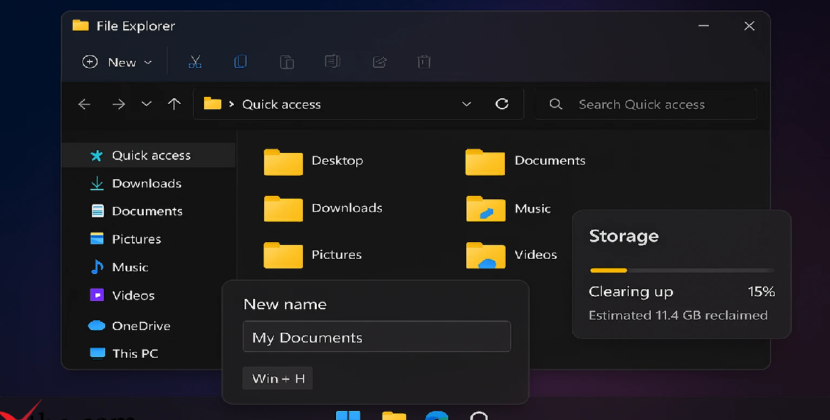Viewport: 830px width, 420px height.
Task: Select the Pictures folder in main pane
Action: point(312,255)
